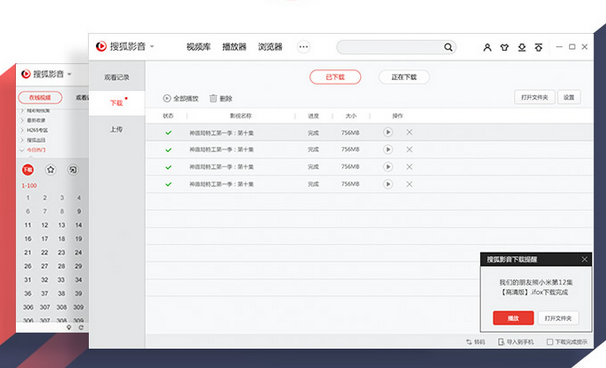Remove the third downloaded row with X
Image resolution: width=606 pixels, height=368 pixels.
coord(409,167)
